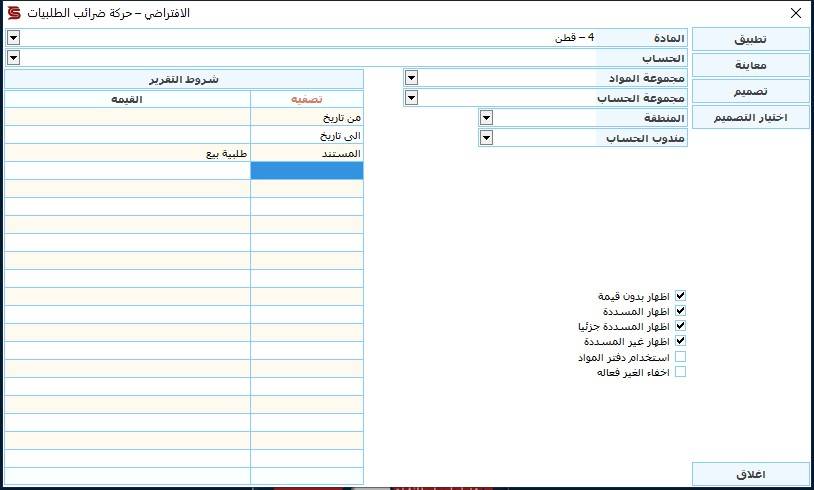
Task: Uncheck اظهار المسددة جزئيا checkbox
Action: 680,326
